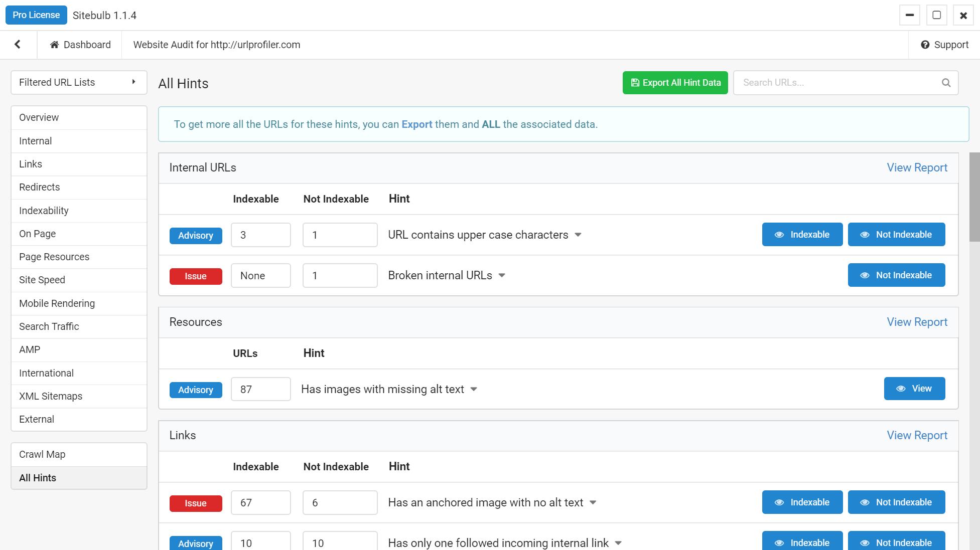Click the Export link in info banner
The height and width of the screenshot is (550, 980).
(416, 124)
